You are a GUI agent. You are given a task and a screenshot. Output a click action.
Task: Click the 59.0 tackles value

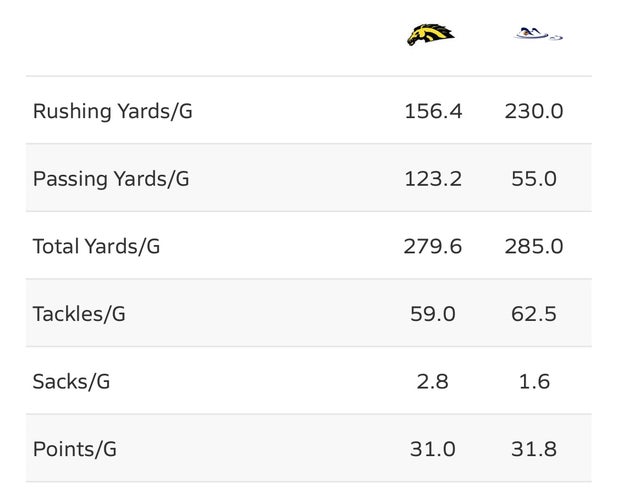(433, 314)
